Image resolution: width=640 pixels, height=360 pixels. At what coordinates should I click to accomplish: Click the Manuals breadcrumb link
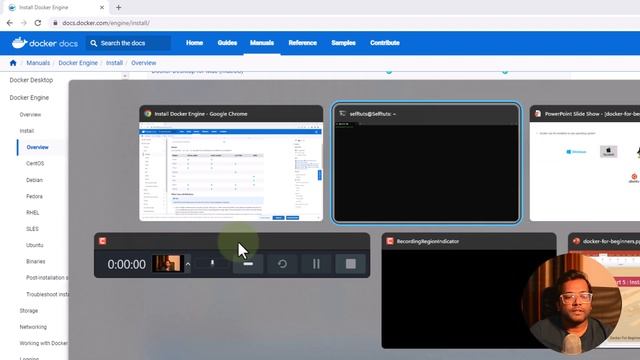click(38, 63)
